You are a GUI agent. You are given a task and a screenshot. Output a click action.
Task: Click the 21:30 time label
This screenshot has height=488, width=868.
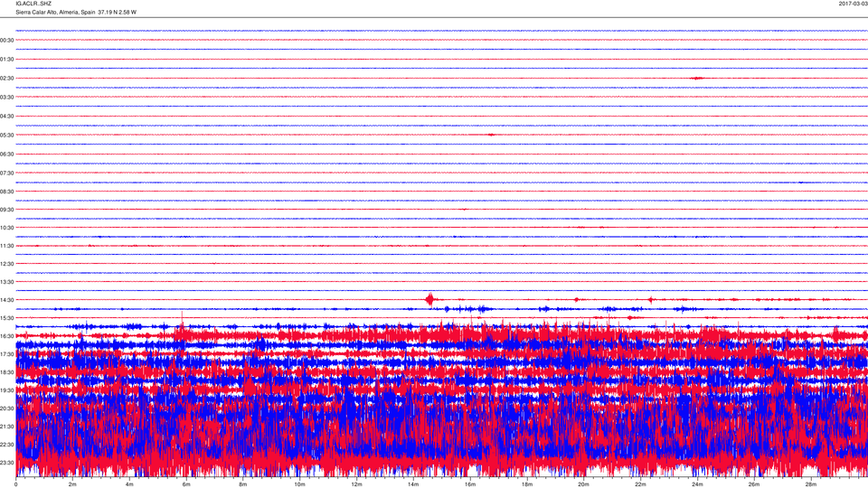(x=7, y=427)
